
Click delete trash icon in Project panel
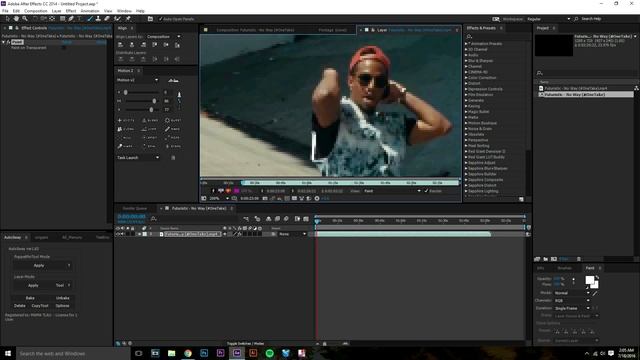click(x=578, y=259)
